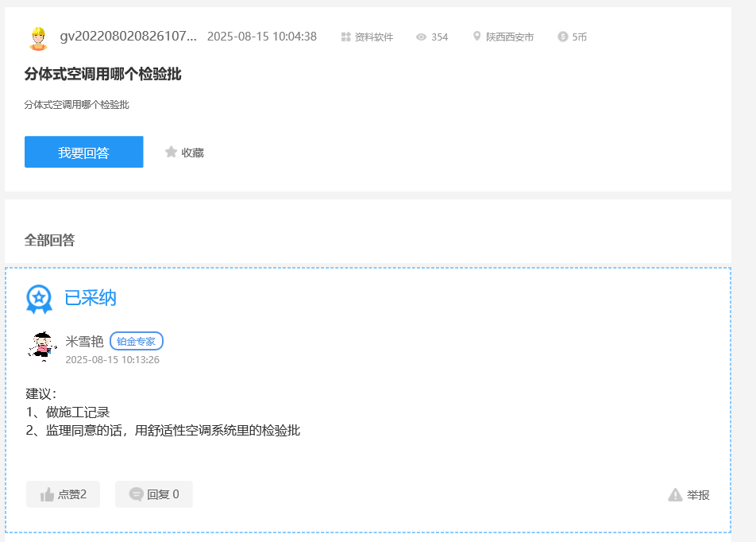This screenshot has height=542, width=756.
Task: Click the question title 分体式空调用哪个检验批
Action: (102, 74)
